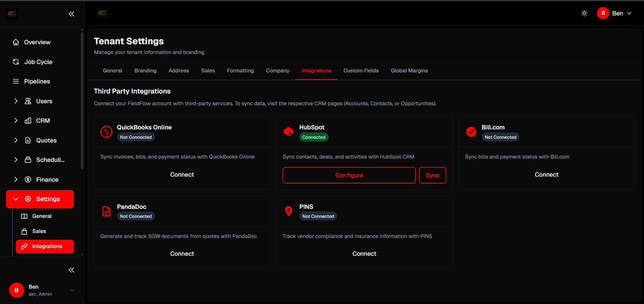The height and width of the screenshot is (304, 644).
Task: Click the sidebar vertical scrollbar
Action: (82, 101)
